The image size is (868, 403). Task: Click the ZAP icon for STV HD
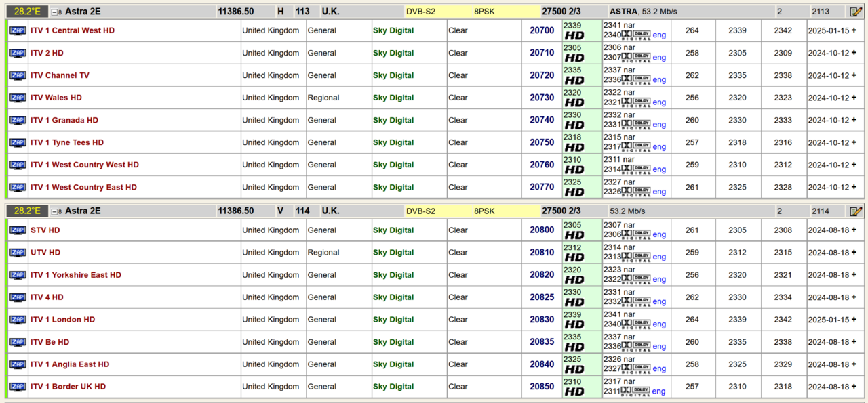18,230
